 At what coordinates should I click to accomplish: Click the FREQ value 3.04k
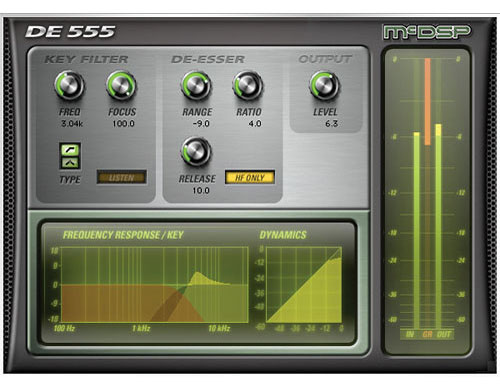coord(72,124)
